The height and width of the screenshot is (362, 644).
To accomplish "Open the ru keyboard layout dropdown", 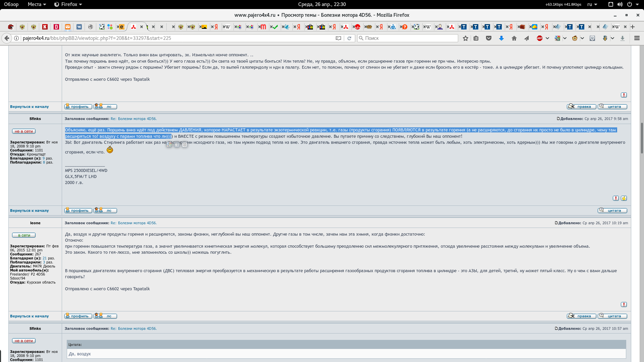I will [592, 4].
